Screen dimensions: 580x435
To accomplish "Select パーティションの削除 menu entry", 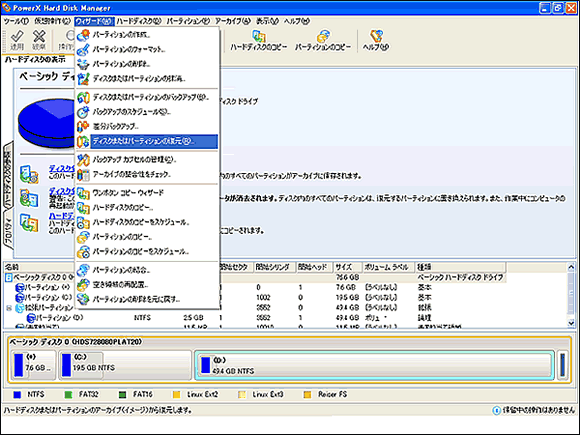I will (x=147, y=64).
